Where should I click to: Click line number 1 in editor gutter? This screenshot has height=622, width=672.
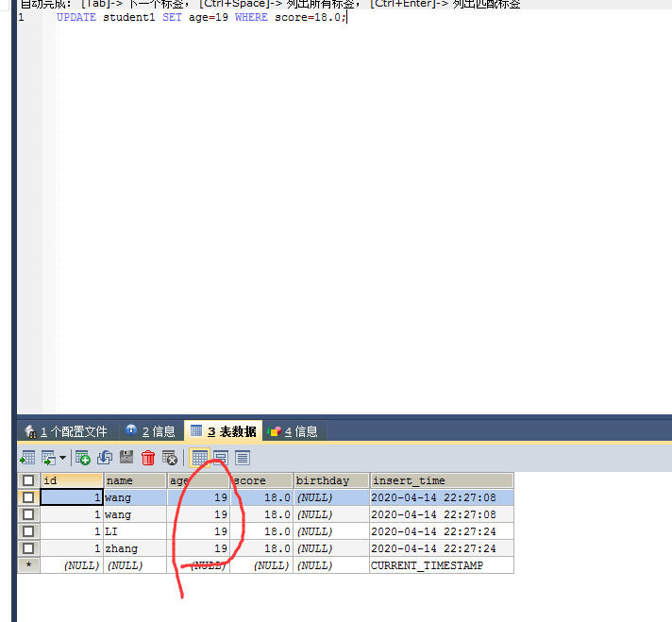(x=22, y=17)
